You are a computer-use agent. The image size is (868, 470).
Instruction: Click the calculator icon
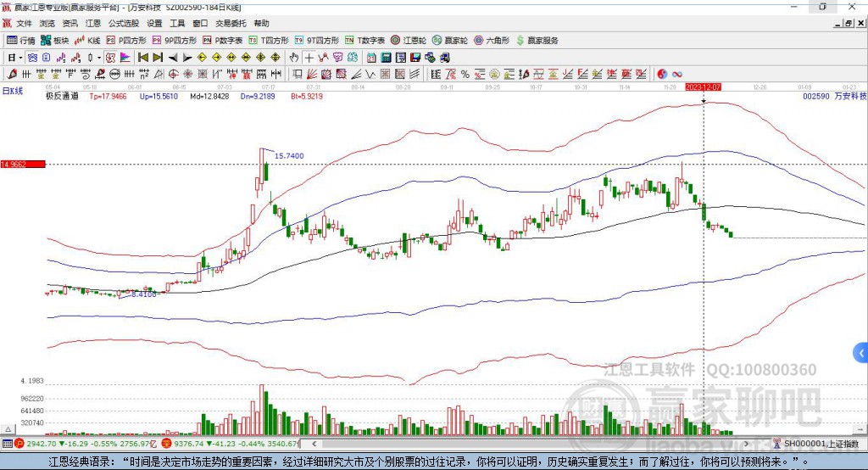[387, 58]
